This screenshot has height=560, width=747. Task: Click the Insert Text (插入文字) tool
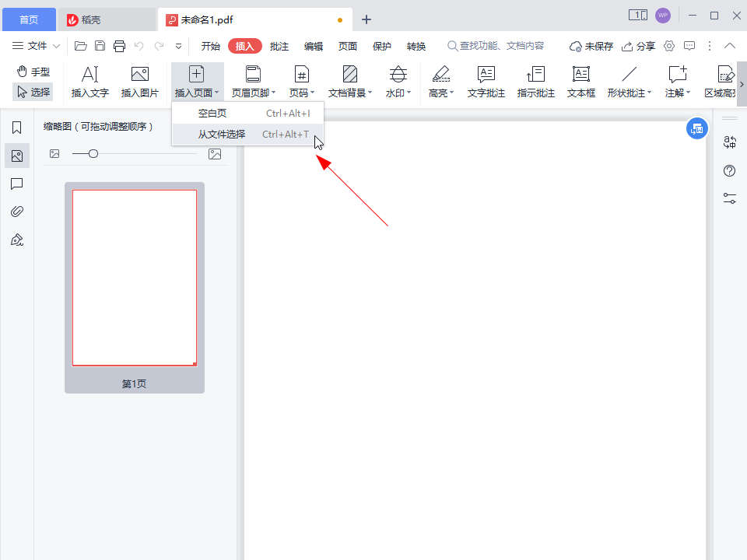(90, 82)
